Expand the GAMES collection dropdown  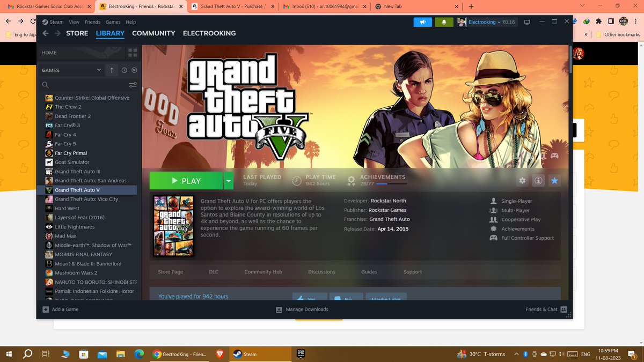pyautogui.click(x=99, y=70)
